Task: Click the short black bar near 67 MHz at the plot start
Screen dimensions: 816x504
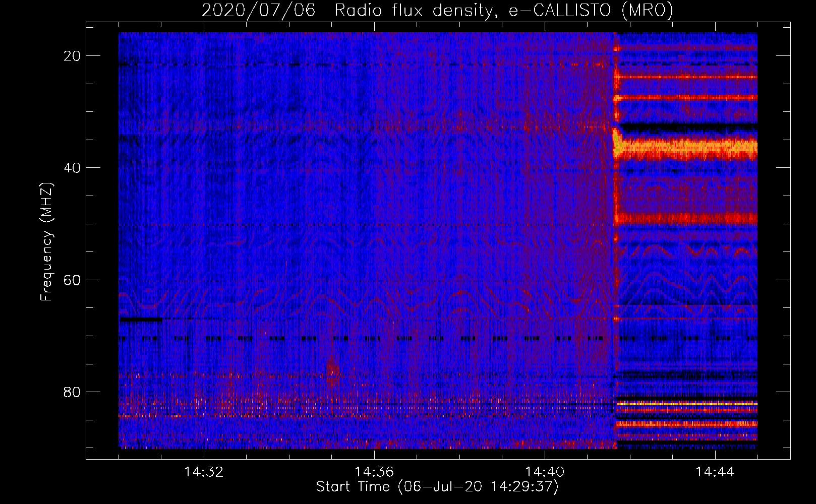Action: [141, 319]
